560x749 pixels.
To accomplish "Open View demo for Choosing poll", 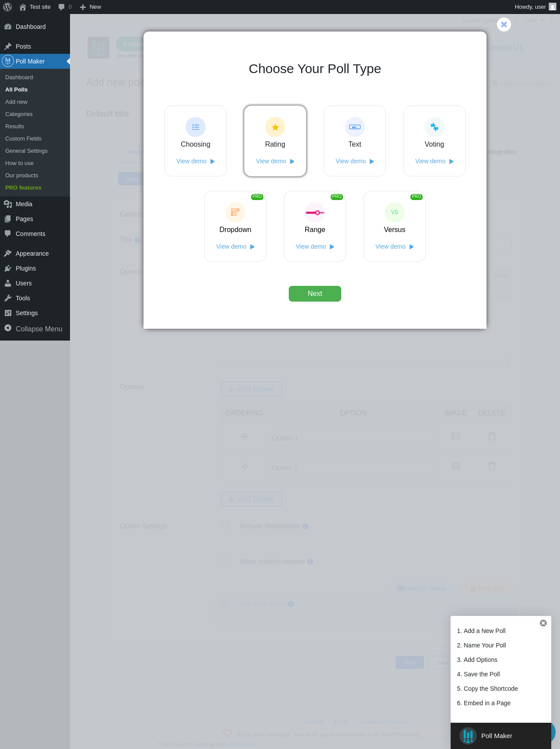I will coord(192,161).
